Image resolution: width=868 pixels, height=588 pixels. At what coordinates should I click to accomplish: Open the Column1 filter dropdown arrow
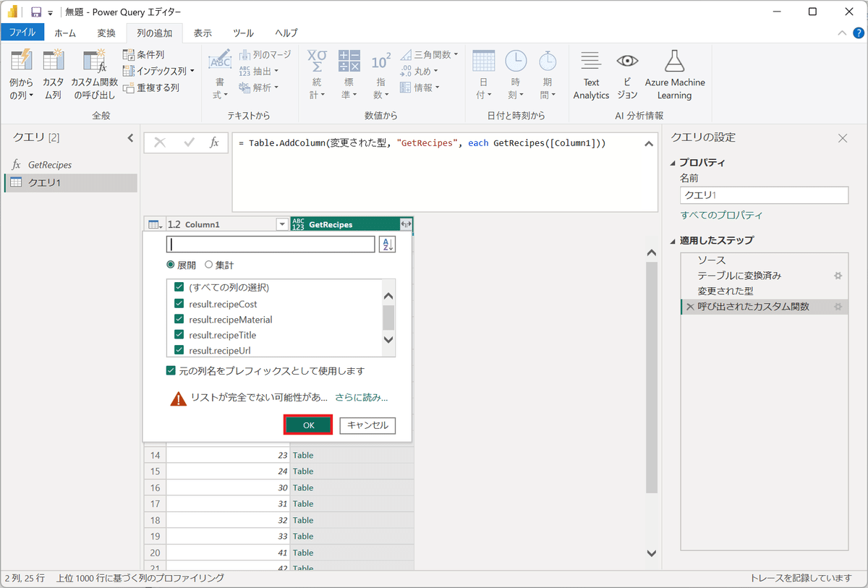pos(282,224)
